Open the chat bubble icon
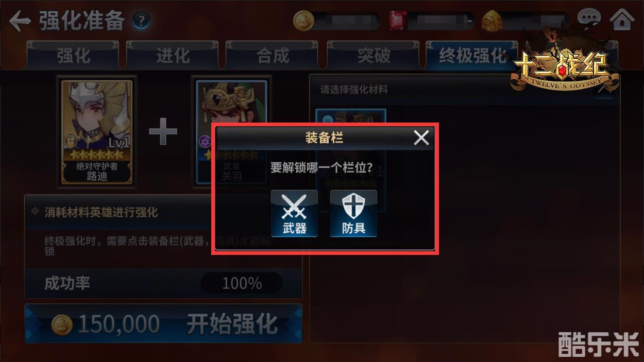 tap(589, 19)
